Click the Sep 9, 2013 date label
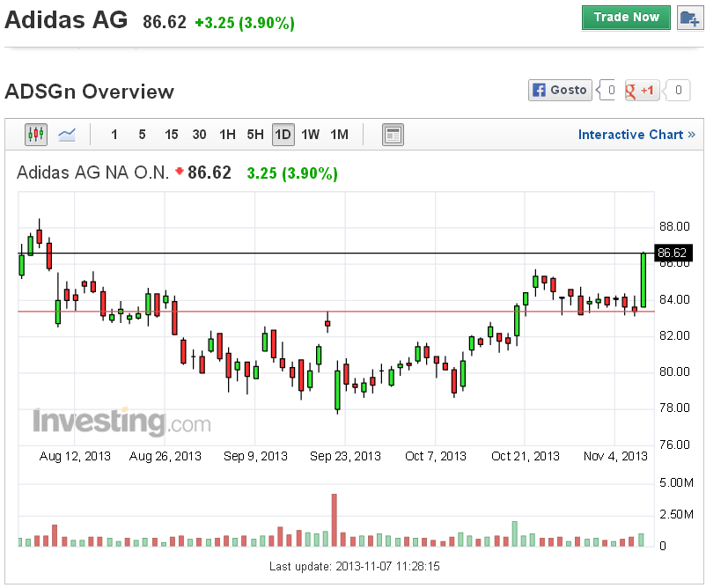 tap(255, 456)
